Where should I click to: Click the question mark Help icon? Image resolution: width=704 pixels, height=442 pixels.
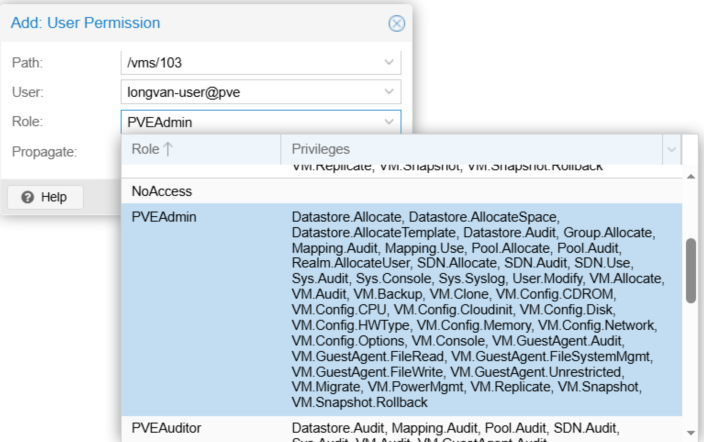[x=27, y=197]
